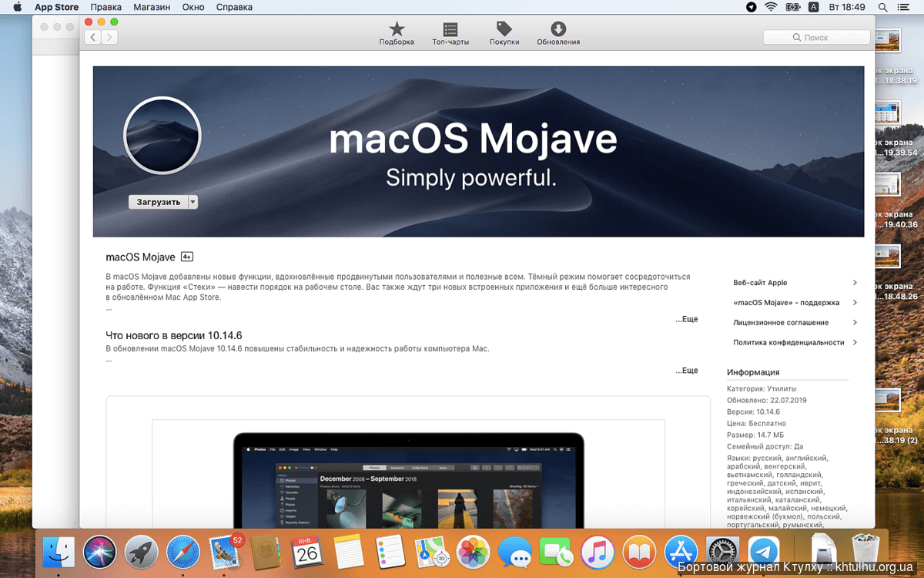Open Launchpad rocket icon in Dock
The height and width of the screenshot is (578, 924).
(x=141, y=553)
